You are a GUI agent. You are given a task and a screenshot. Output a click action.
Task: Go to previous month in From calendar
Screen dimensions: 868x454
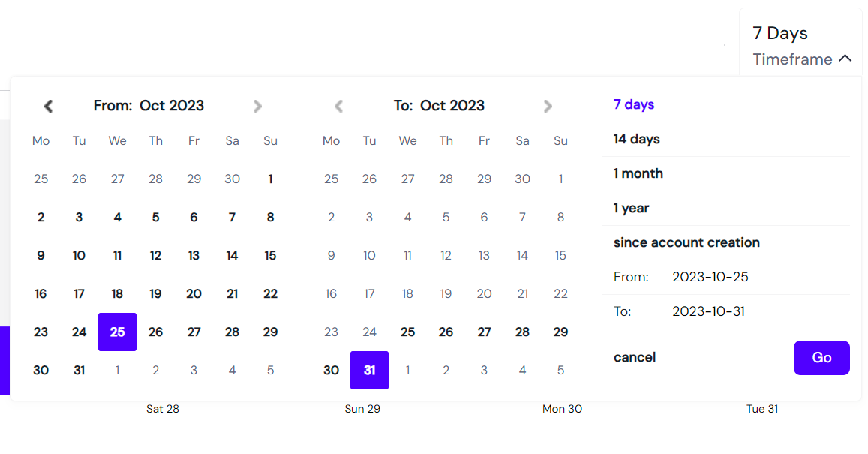pos(48,106)
